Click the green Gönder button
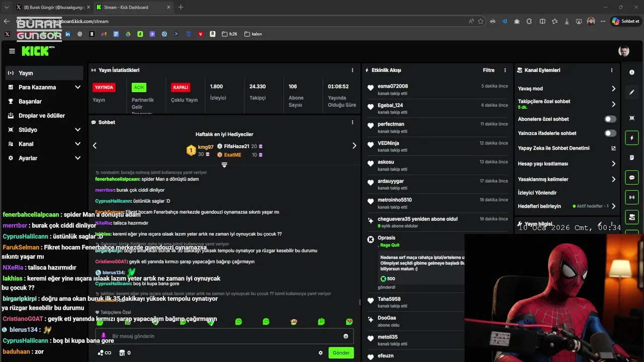 coord(341,353)
